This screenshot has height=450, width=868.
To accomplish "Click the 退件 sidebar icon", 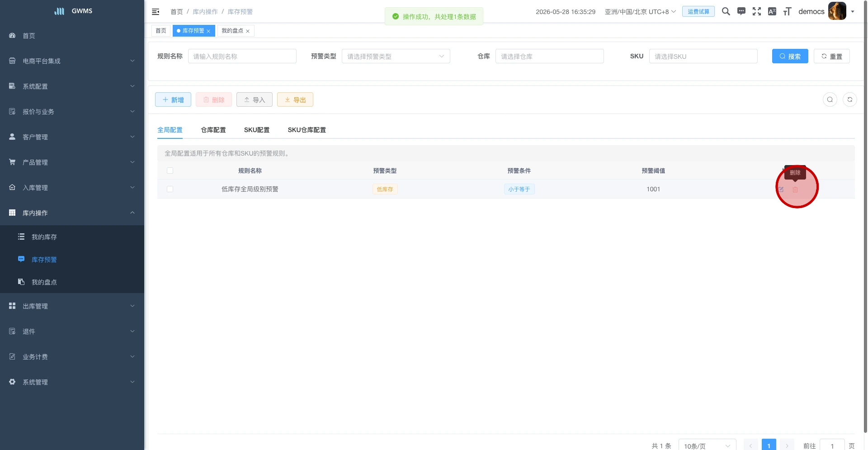I will point(12,331).
